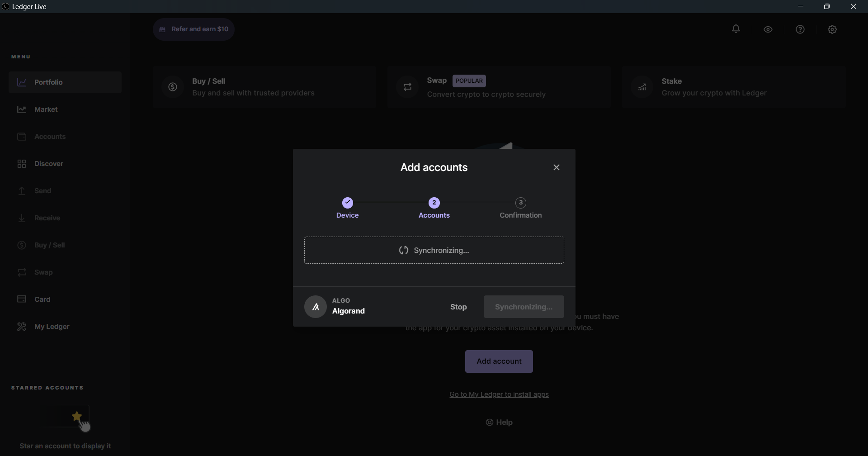The width and height of the screenshot is (868, 456).
Task: Open the Card section
Action: (42, 299)
